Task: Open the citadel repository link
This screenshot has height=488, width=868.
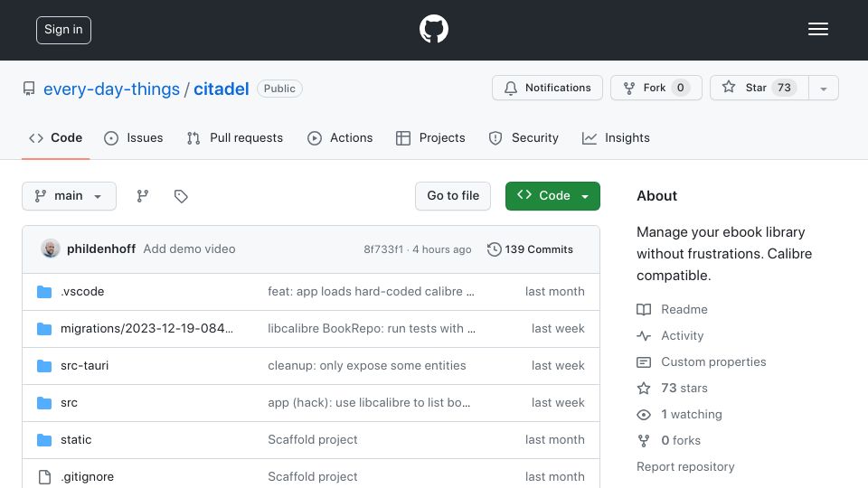Action: (x=221, y=89)
